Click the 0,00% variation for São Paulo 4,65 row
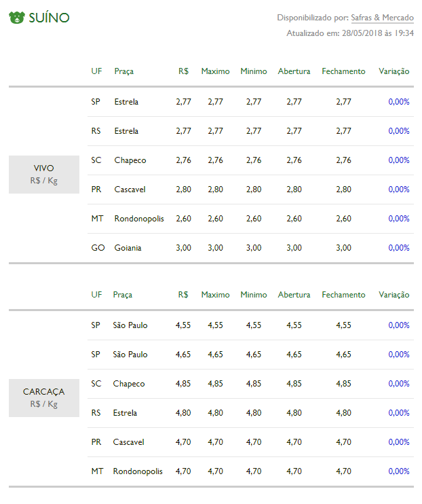This screenshot has width=422, height=504. pyautogui.click(x=399, y=355)
